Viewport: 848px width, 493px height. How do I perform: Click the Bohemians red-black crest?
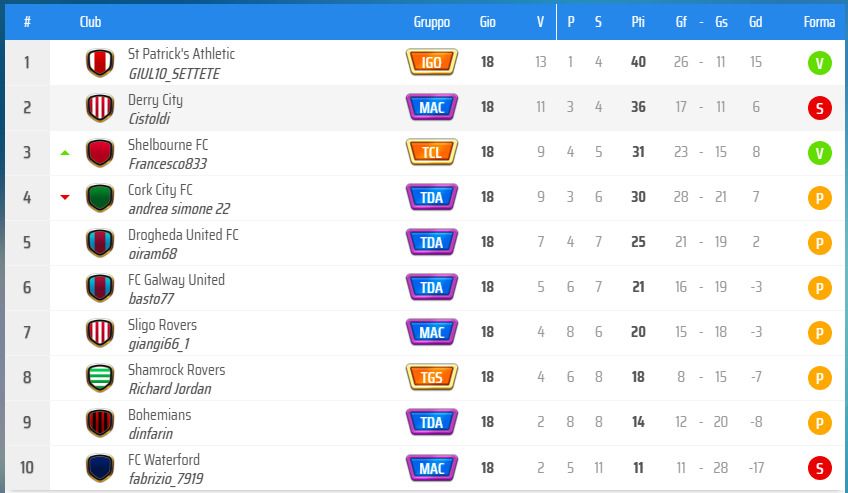(x=100, y=423)
